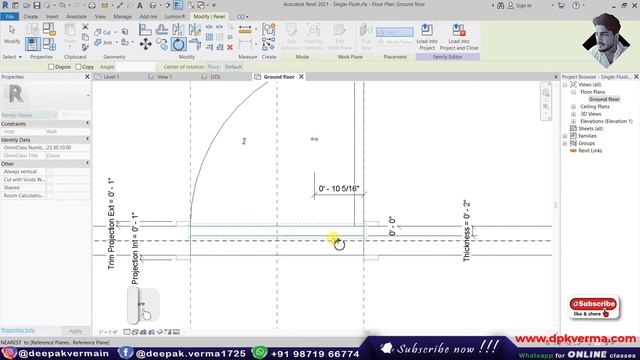Click the Create Group icon
This screenshot has width=640, height=360.
pyautogui.click(x=269, y=29)
